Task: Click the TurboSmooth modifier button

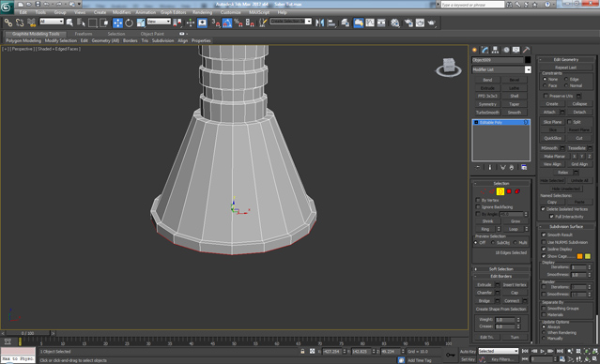Action: (x=487, y=113)
